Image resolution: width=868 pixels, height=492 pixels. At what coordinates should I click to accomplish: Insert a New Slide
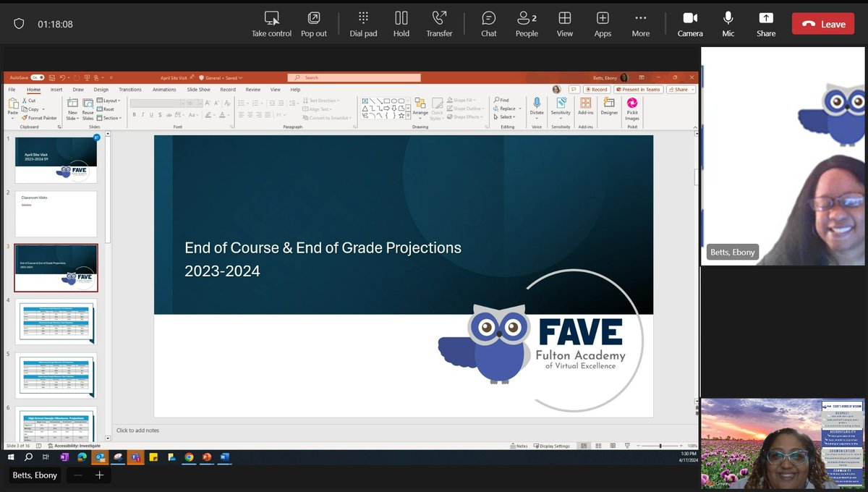click(x=72, y=108)
